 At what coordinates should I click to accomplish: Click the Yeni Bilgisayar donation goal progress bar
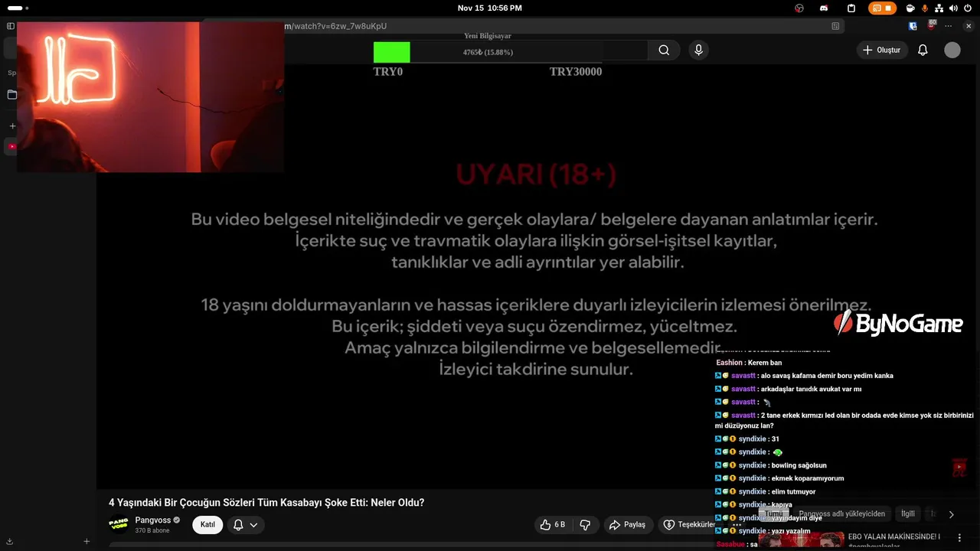[x=488, y=52]
